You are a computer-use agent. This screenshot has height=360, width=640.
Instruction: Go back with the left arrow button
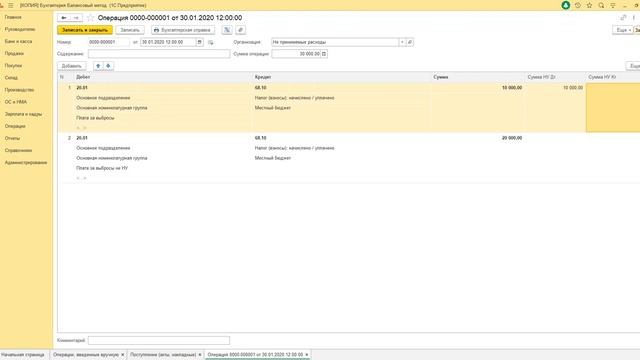tap(64, 18)
